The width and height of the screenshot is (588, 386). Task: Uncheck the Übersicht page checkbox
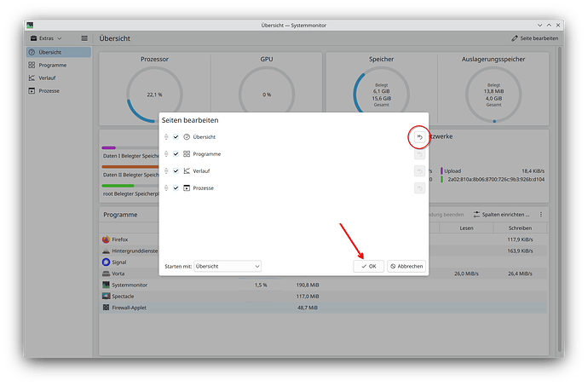click(176, 137)
